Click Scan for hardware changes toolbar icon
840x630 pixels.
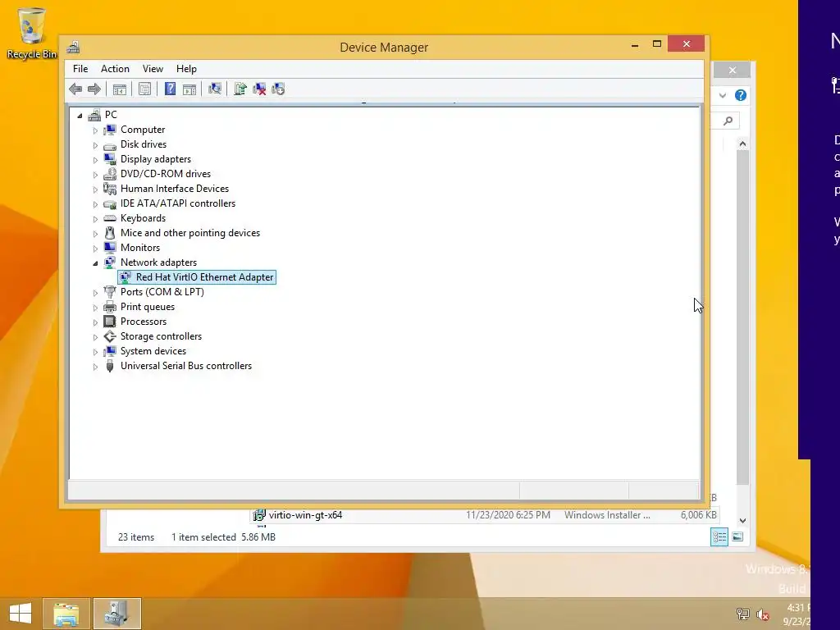214,89
